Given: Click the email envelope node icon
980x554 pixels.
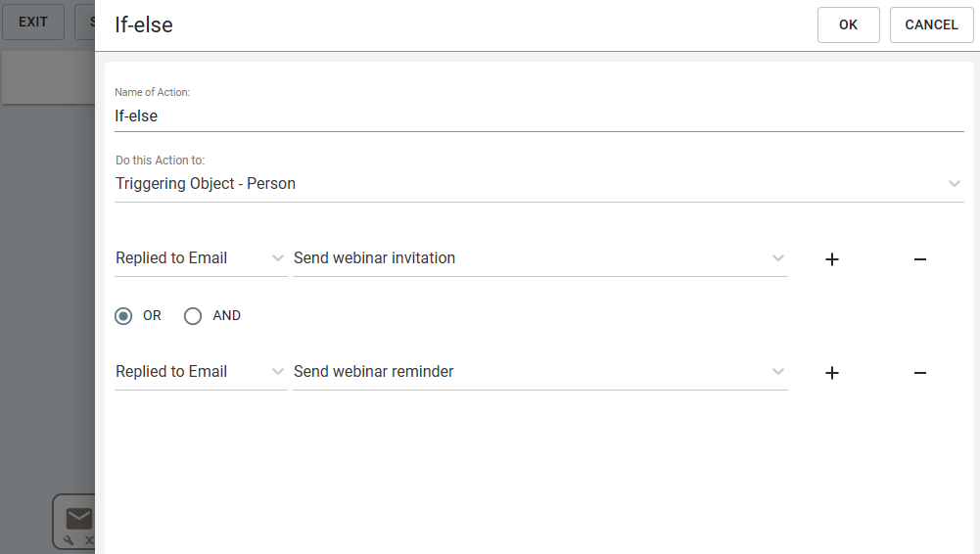Looking at the screenshot, I should pyautogui.click(x=79, y=518).
